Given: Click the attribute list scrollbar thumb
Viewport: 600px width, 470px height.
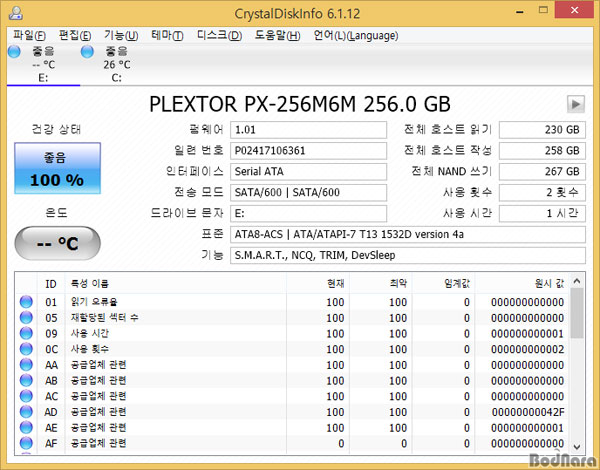Looking at the screenshot, I should [577, 313].
